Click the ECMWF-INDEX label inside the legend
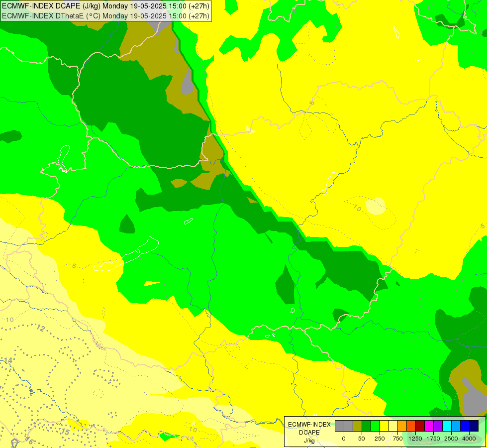 309,425
